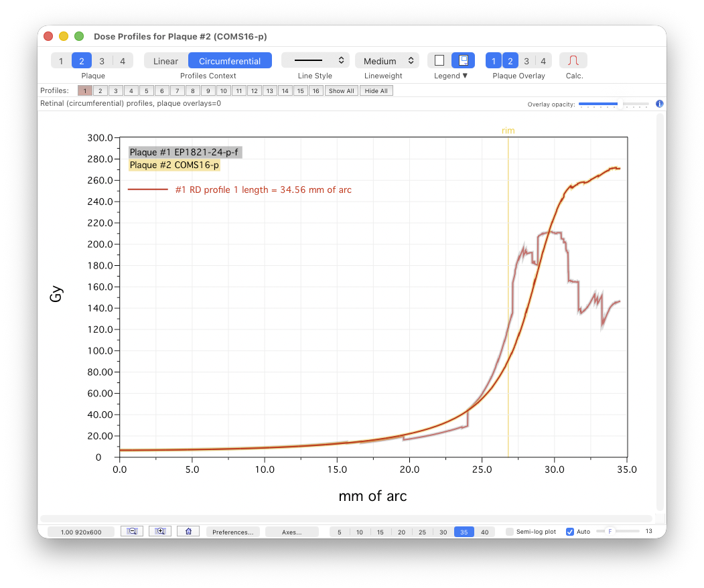Toggle profile number 8

coord(192,91)
